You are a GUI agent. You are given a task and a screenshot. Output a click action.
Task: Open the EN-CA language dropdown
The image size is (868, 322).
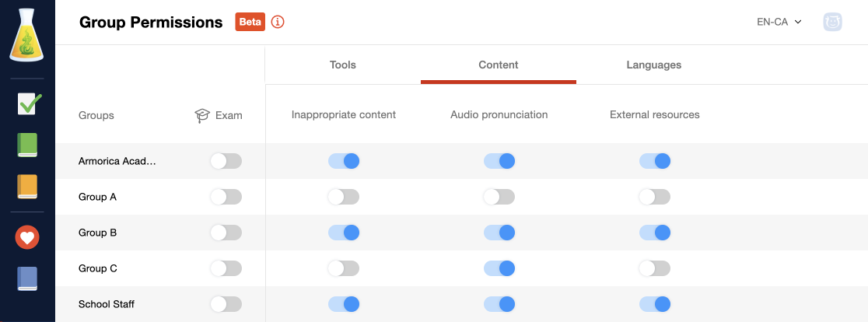pos(779,22)
